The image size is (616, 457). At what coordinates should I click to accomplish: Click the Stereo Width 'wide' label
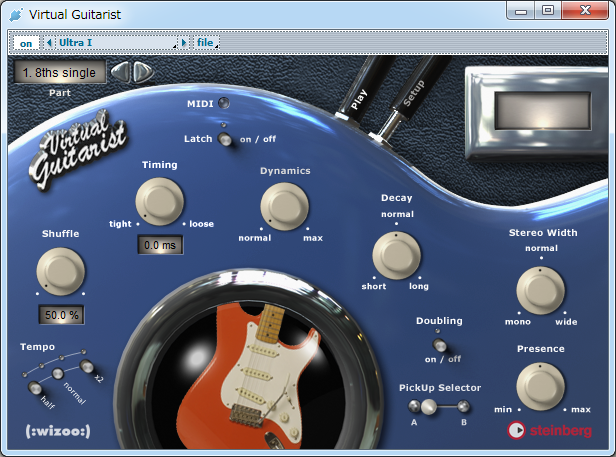(x=566, y=321)
